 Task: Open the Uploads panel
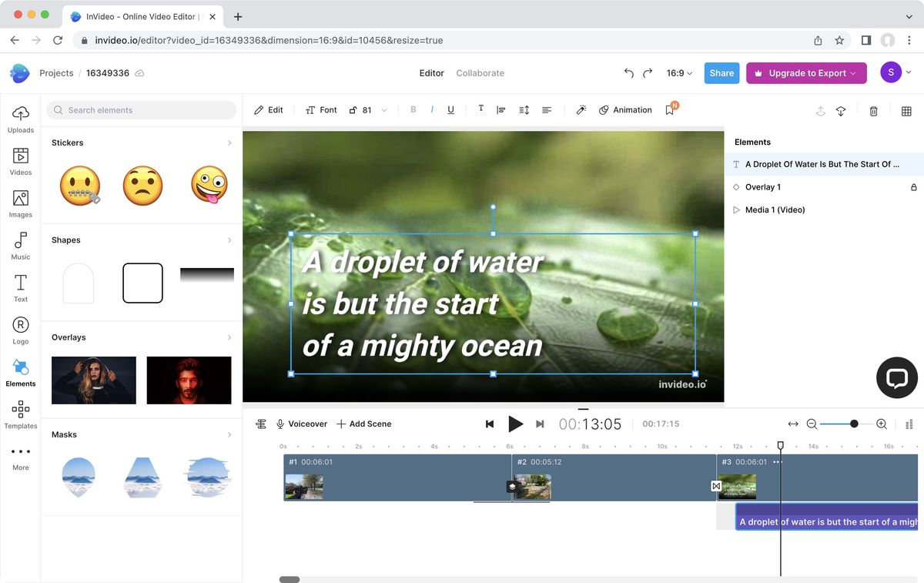(20, 117)
